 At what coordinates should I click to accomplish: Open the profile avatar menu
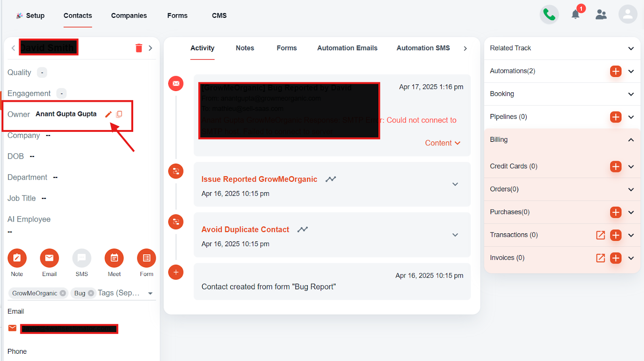pos(628,15)
